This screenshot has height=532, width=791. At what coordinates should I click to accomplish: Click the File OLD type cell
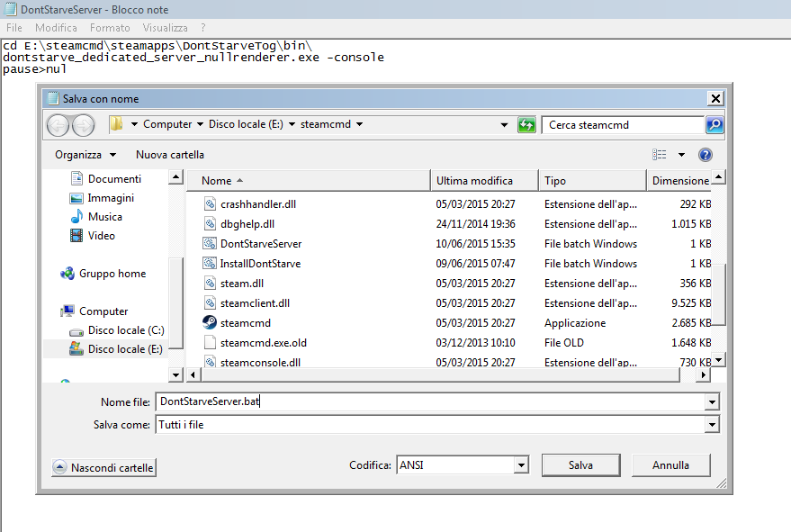(x=563, y=342)
